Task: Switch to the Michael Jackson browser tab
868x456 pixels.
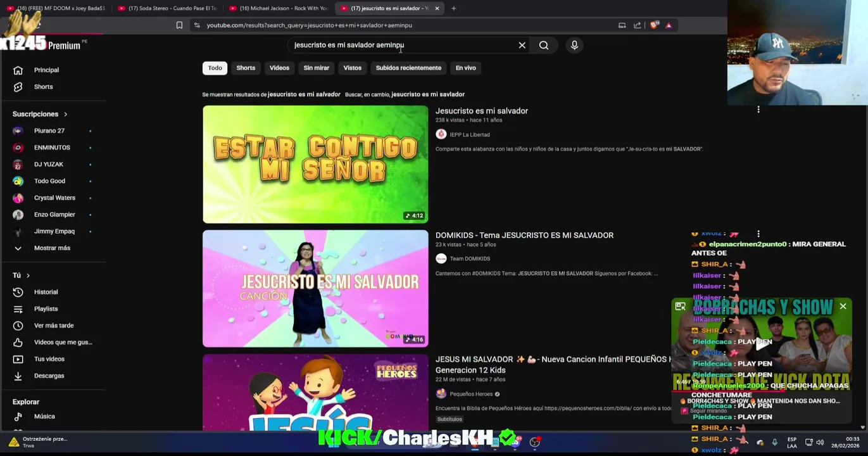Action: [x=279, y=8]
